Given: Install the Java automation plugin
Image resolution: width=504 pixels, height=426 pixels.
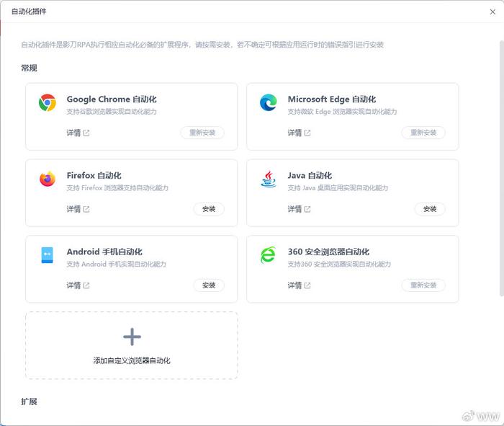Looking at the screenshot, I should tap(430, 209).
